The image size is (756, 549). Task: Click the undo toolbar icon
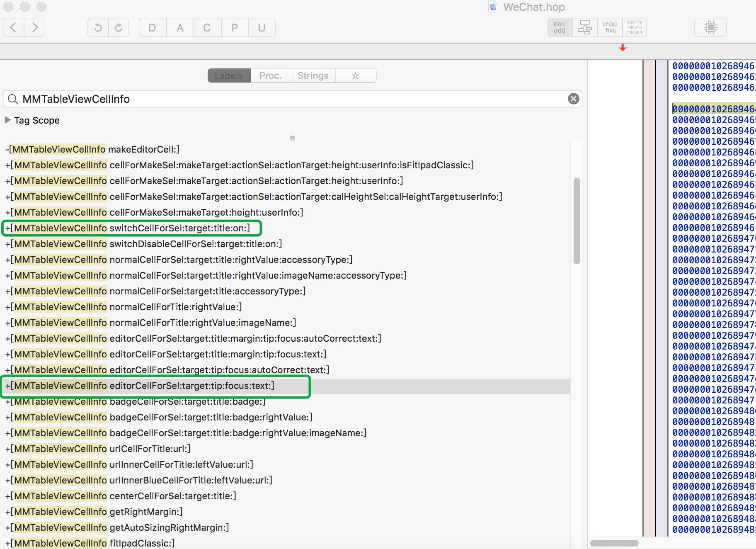click(98, 28)
